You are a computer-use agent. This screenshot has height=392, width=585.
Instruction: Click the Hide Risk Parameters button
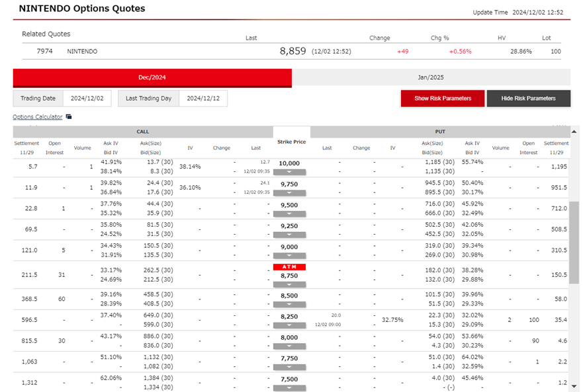click(529, 98)
